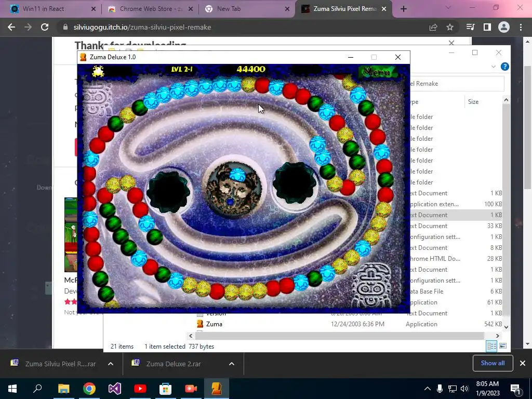Switch to the New Tab tab

[x=247, y=9]
